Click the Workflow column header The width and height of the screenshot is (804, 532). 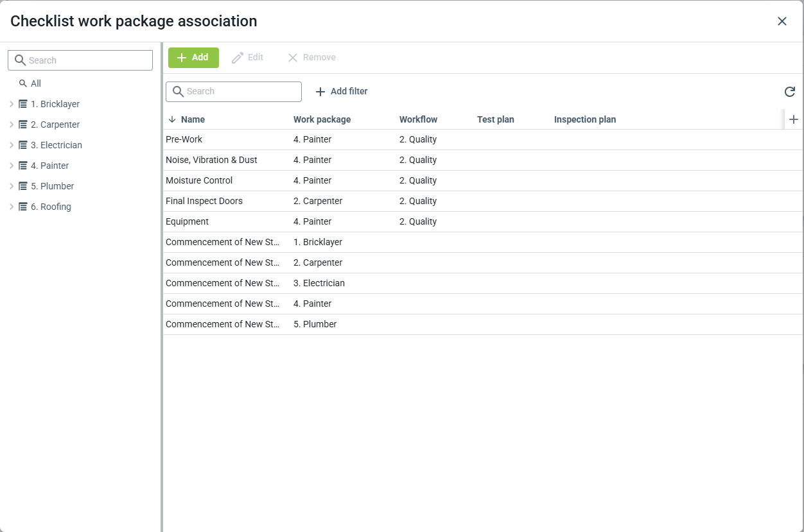point(418,119)
